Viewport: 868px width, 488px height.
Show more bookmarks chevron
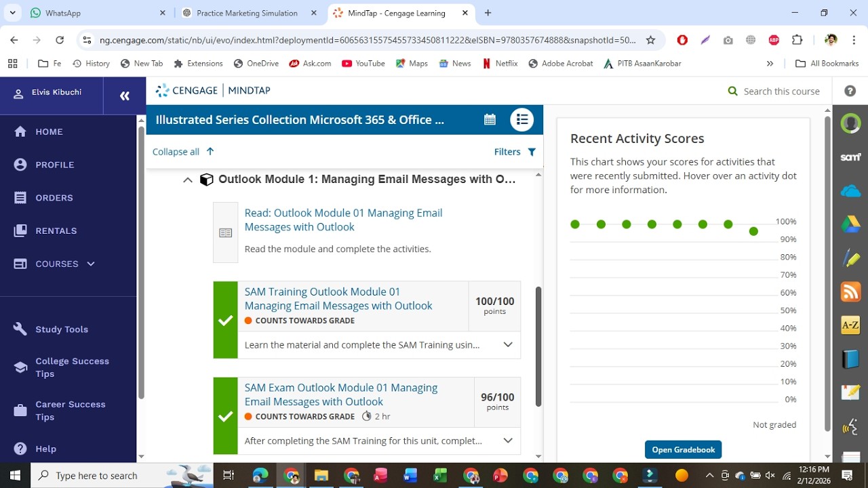tap(770, 63)
